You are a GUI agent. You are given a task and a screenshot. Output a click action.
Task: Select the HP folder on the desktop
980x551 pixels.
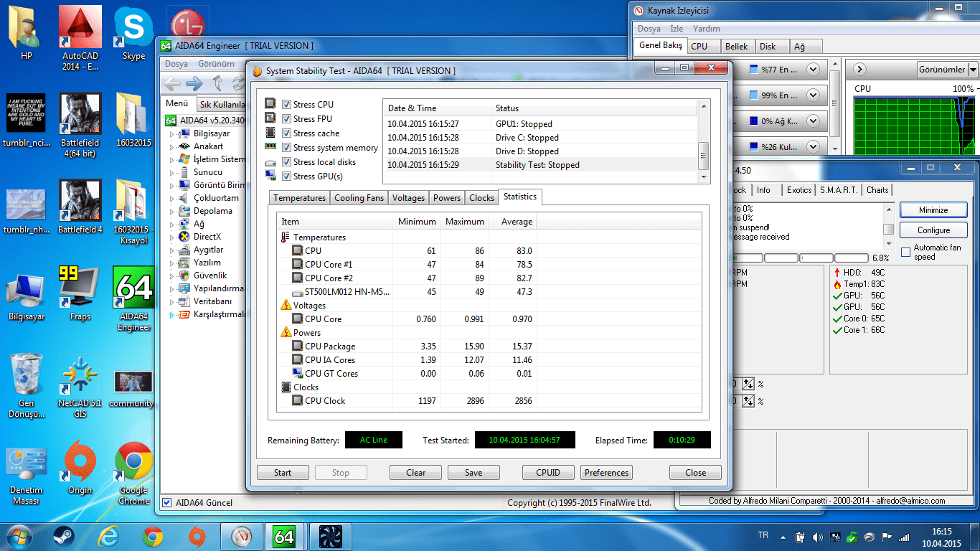click(x=27, y=34)
